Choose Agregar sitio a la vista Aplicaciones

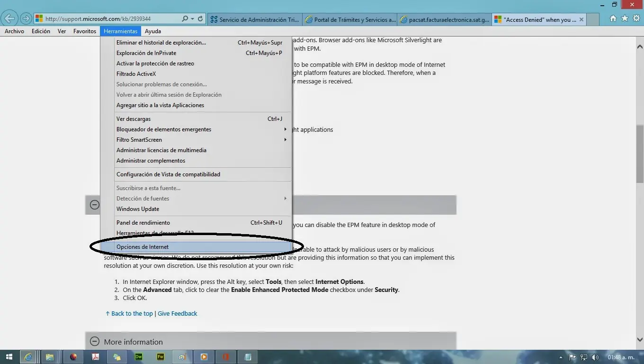click(203, 105)
